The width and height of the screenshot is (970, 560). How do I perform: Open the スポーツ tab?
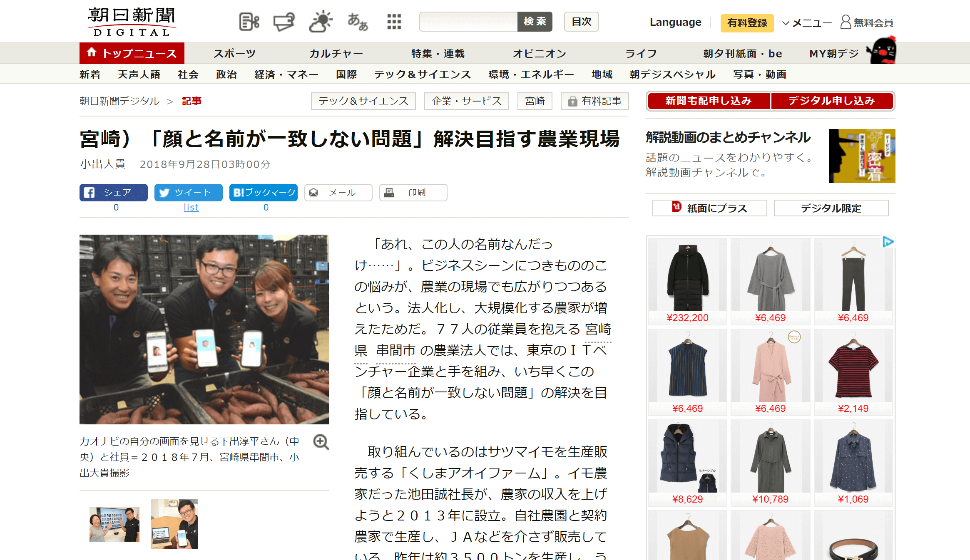point(234,53)
